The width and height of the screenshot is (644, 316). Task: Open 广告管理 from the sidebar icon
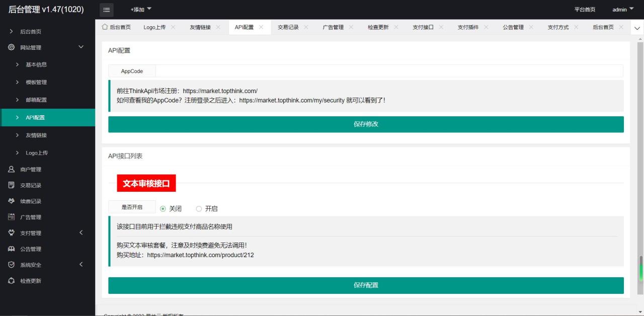[11, 217]
